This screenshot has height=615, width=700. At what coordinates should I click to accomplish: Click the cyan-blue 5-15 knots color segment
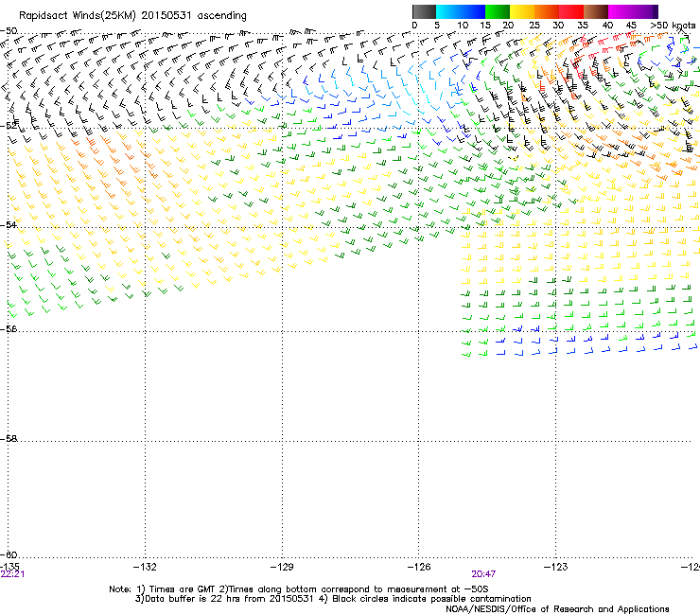pos(461,11)
